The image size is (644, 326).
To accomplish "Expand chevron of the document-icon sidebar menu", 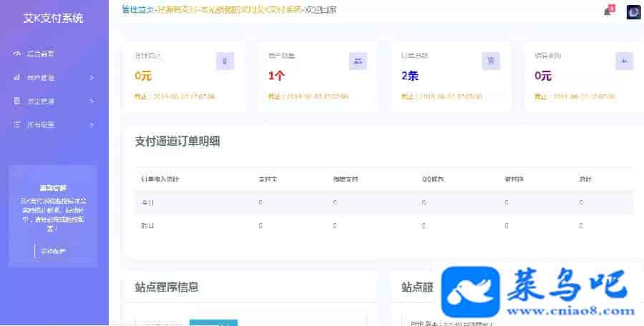I will (x=92, y=101).
